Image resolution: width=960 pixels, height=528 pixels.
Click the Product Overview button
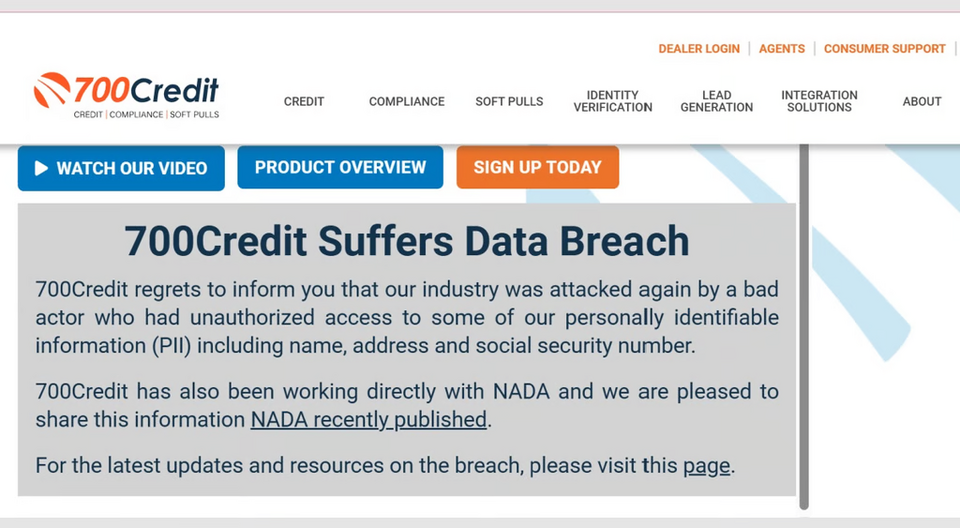340,167
